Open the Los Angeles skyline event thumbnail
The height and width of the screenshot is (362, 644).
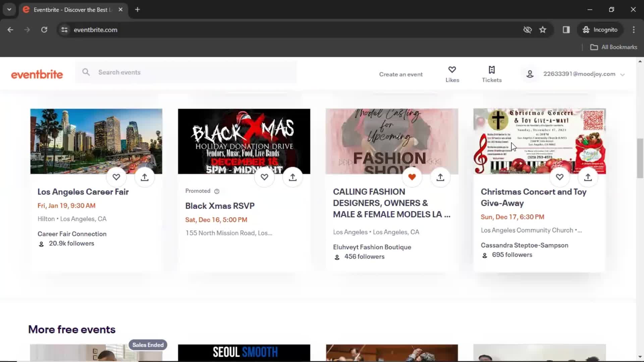click(96, 141)
